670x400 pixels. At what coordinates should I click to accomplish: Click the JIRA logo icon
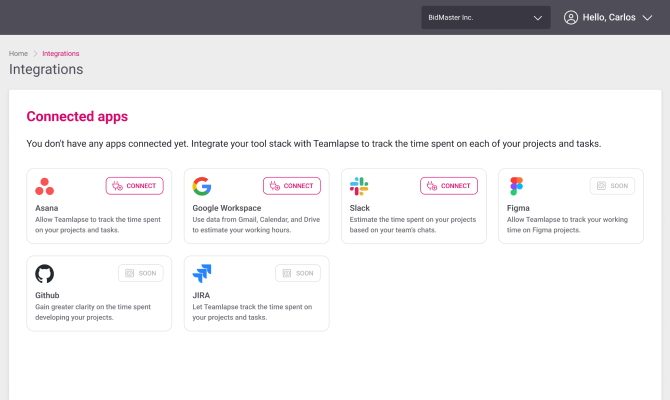click(x=202, y=274)
